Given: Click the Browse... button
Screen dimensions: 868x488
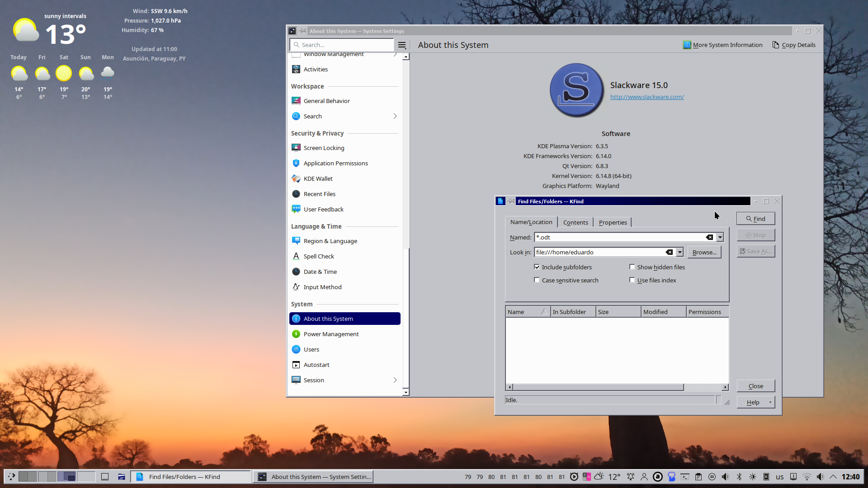Looking at the screenshot, I should click(x=704, y=252).
